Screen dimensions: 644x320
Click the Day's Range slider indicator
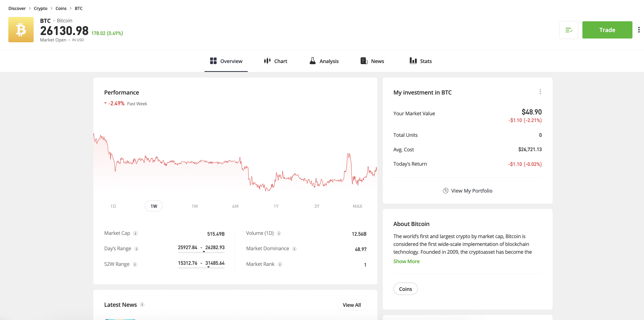point(204,252)
